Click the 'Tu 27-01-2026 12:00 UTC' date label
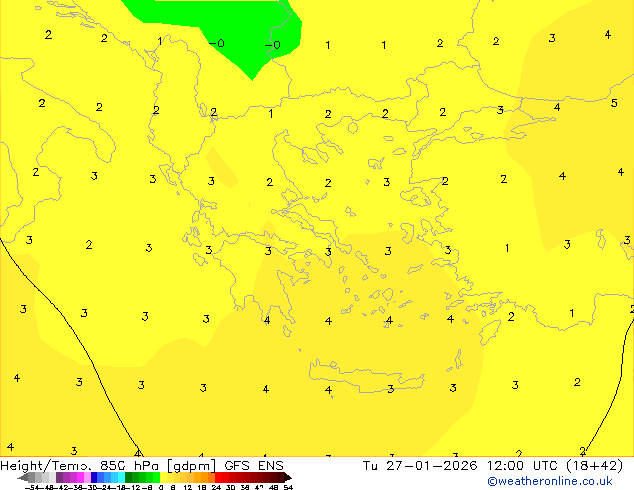The height and width of the screenshot is (490, 634). click(x=461, y=466)
